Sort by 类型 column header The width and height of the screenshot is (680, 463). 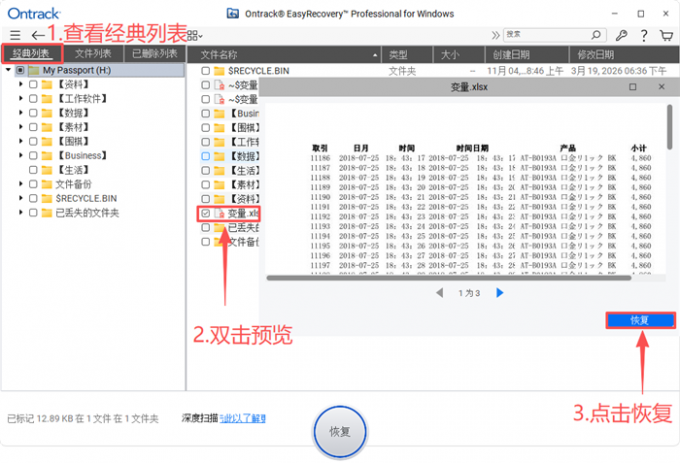tap(407, 55)
